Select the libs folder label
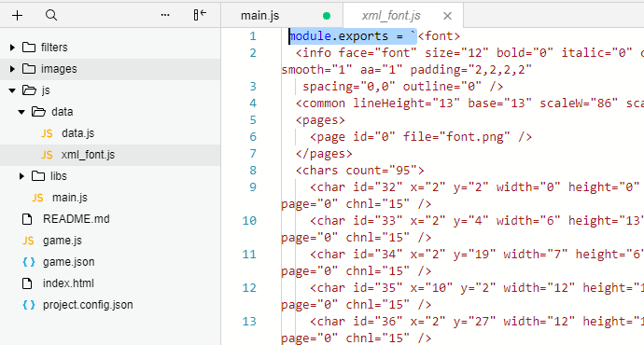 [59, 176]
